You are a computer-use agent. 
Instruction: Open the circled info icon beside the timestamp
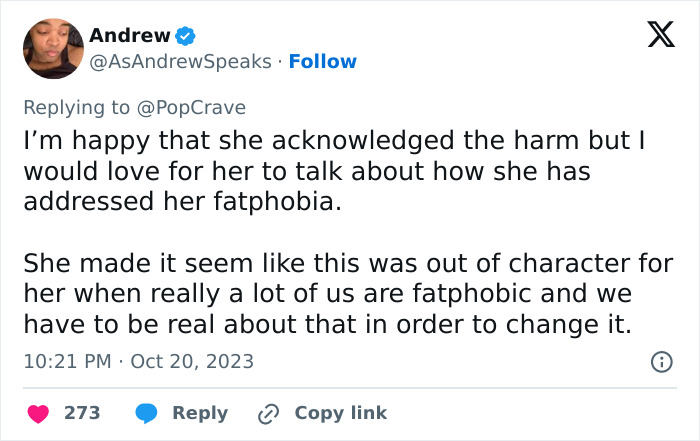pos(661,362)
